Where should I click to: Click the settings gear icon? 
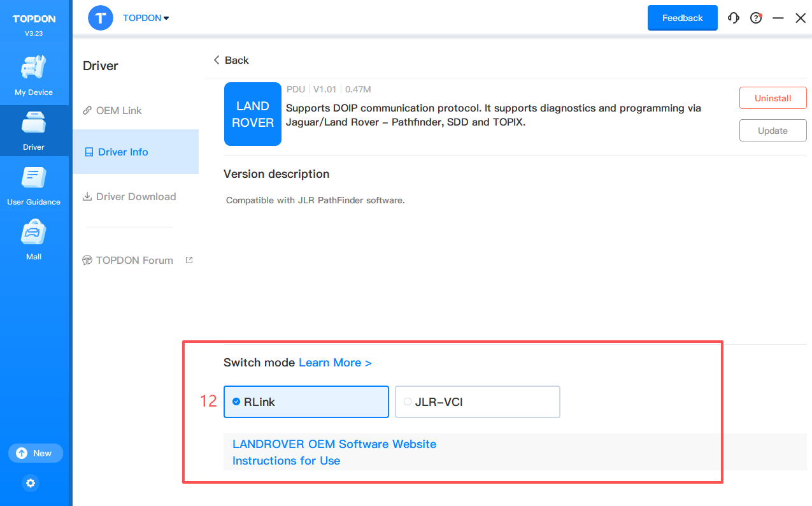(31, 483)
